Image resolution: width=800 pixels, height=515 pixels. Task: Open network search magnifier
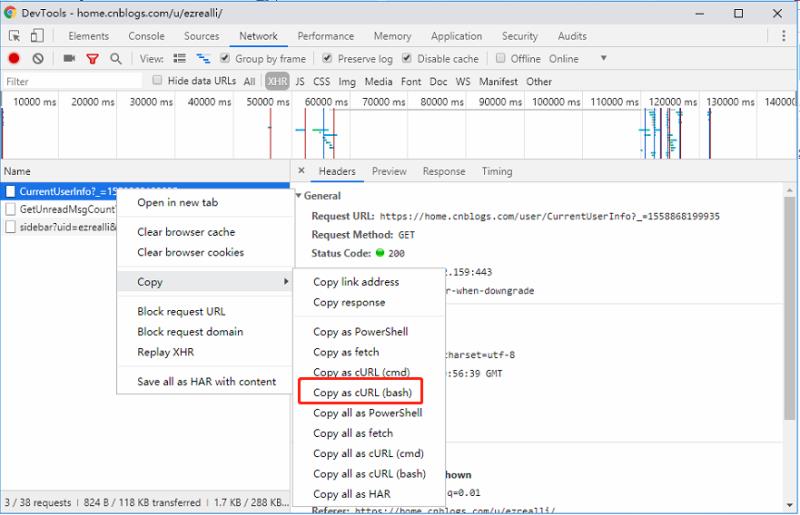pos(116,59)
